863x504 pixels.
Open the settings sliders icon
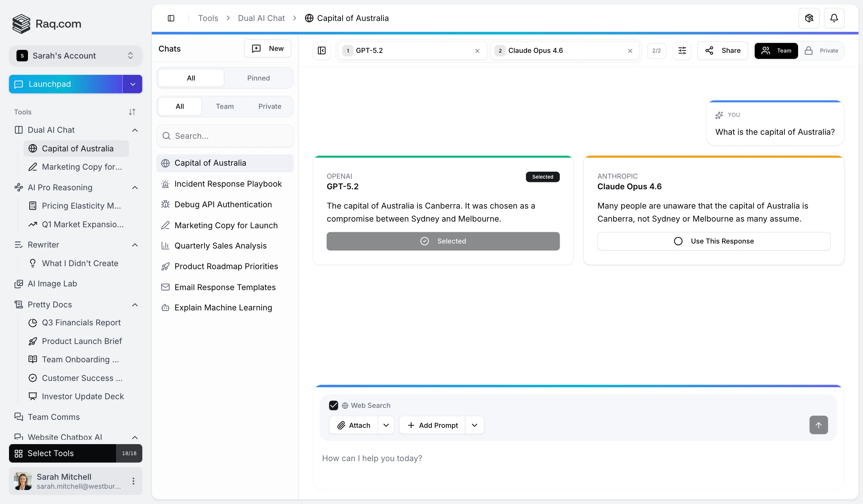click(682, 51)
